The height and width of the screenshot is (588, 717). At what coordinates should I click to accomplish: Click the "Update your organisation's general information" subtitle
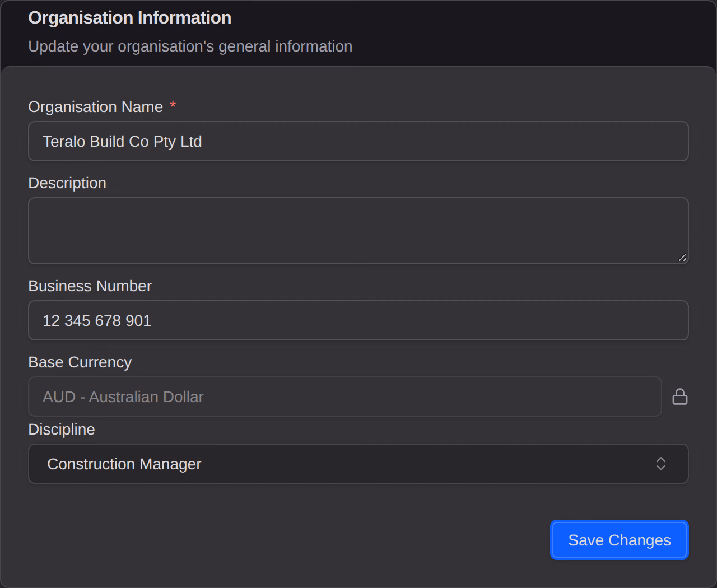pyautogui.click(x=190, y=46)
